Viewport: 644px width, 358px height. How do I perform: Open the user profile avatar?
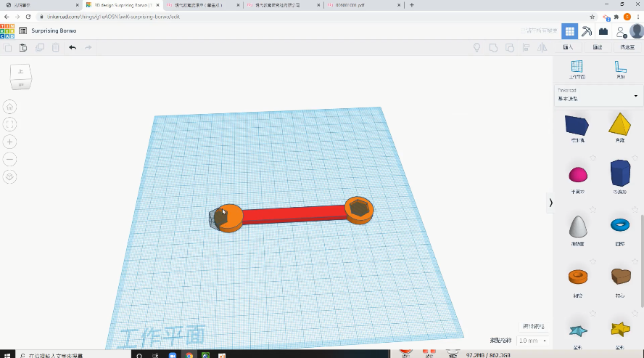(x=637, y=31)
